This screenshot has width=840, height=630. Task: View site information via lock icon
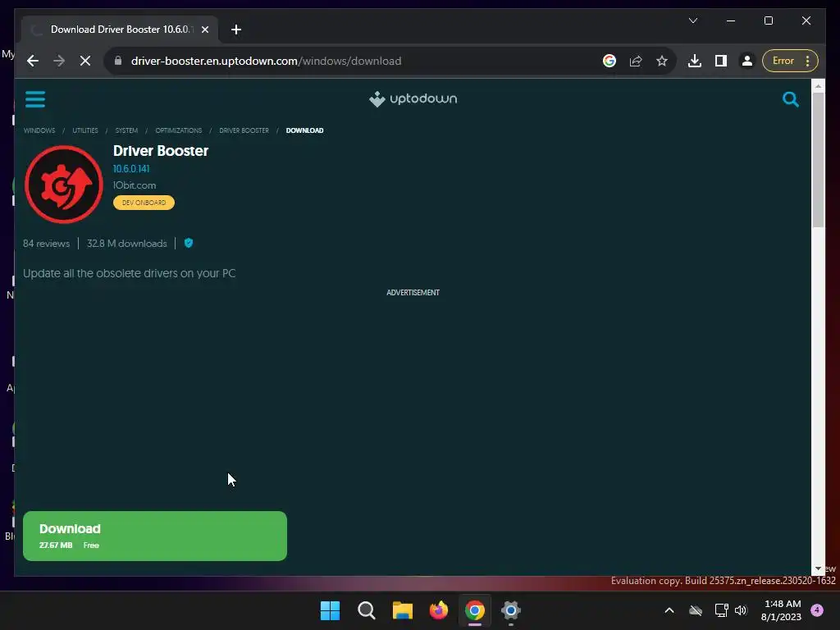(118, 61)
